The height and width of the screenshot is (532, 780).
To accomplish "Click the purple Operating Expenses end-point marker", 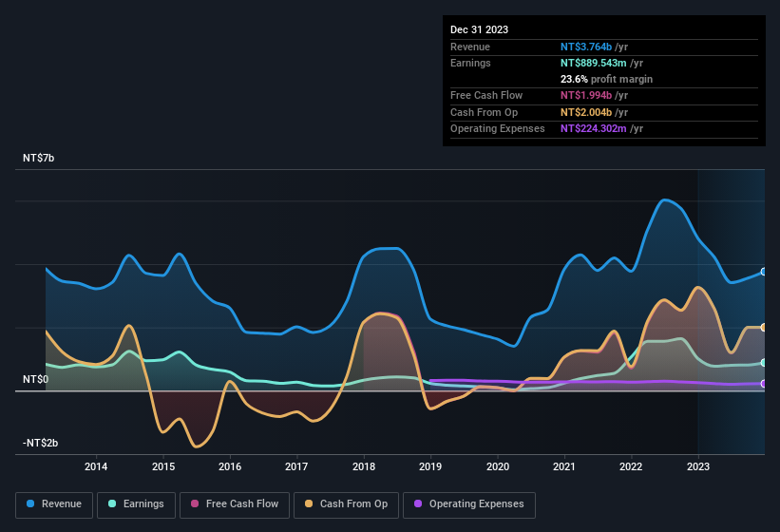I will coord(763,384).
